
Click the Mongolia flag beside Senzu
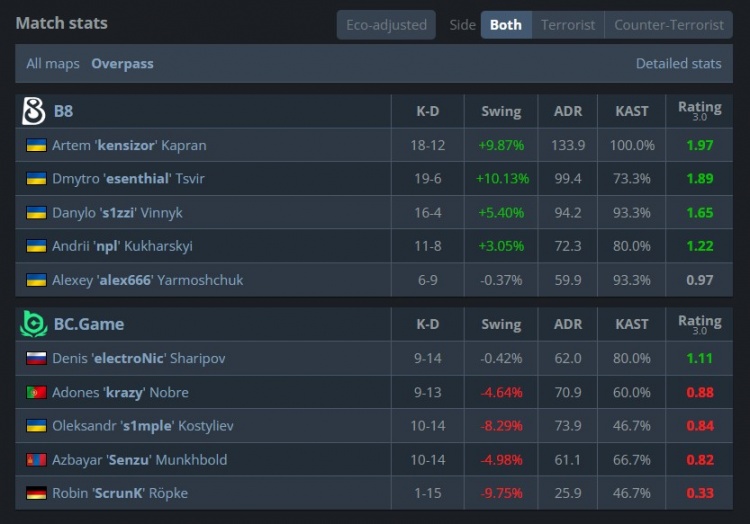pos(36,459)
